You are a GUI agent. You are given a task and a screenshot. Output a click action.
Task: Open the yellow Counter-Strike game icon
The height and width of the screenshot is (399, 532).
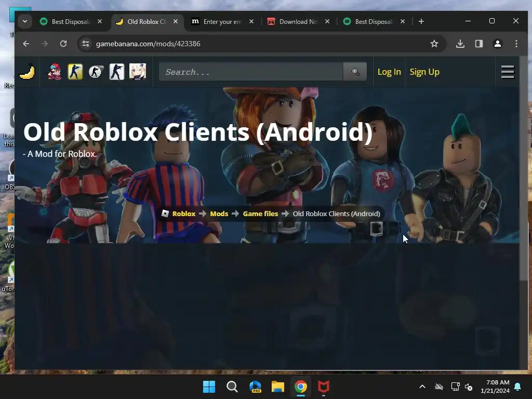[75, 72]
